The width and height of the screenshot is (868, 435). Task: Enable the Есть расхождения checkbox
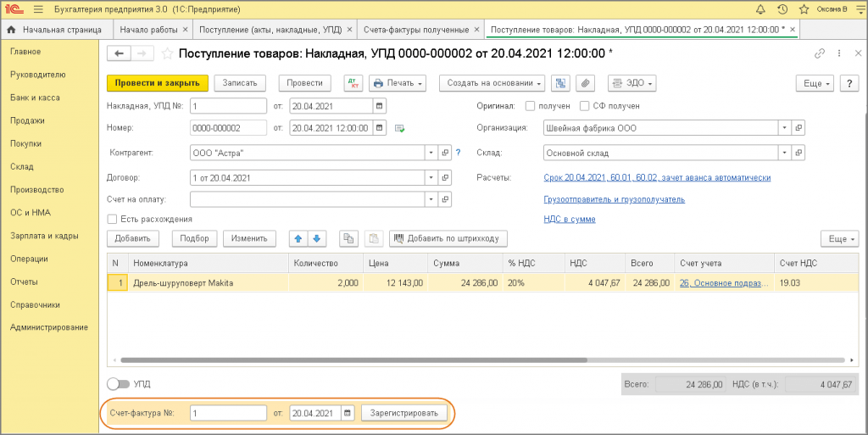tap(112, 219)
